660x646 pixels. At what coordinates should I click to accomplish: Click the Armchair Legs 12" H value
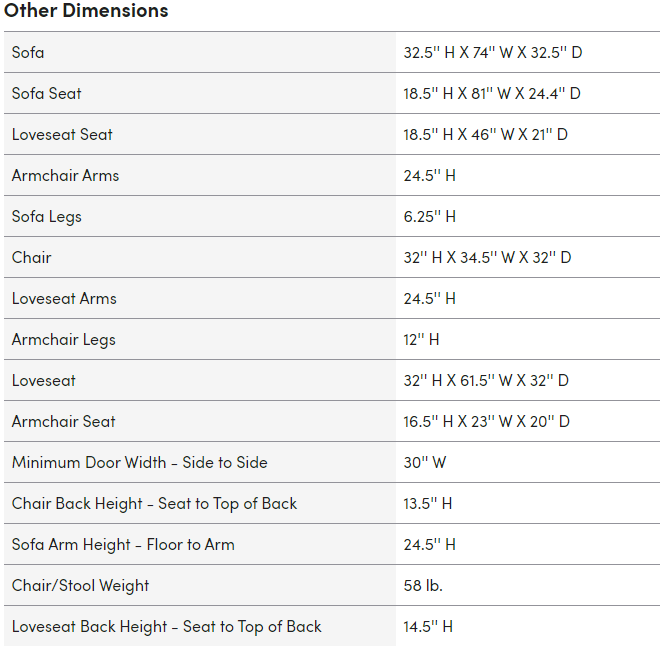point(421,340)
